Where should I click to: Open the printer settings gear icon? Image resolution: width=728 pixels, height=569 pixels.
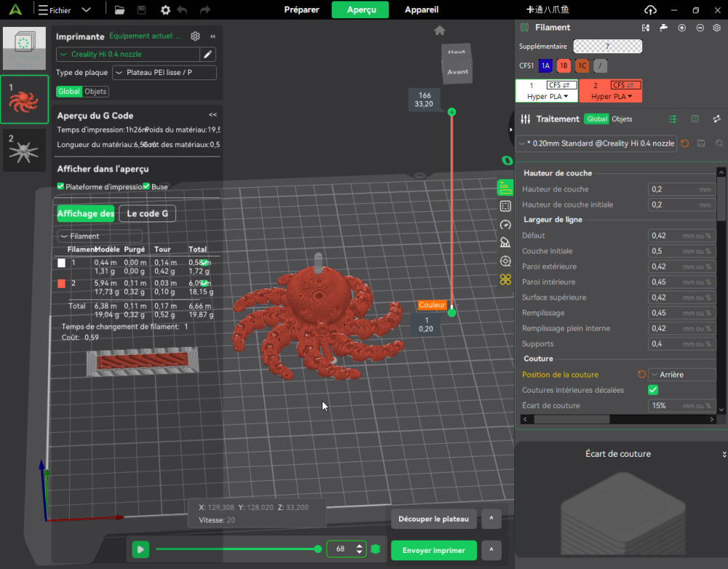coord(195,36)
